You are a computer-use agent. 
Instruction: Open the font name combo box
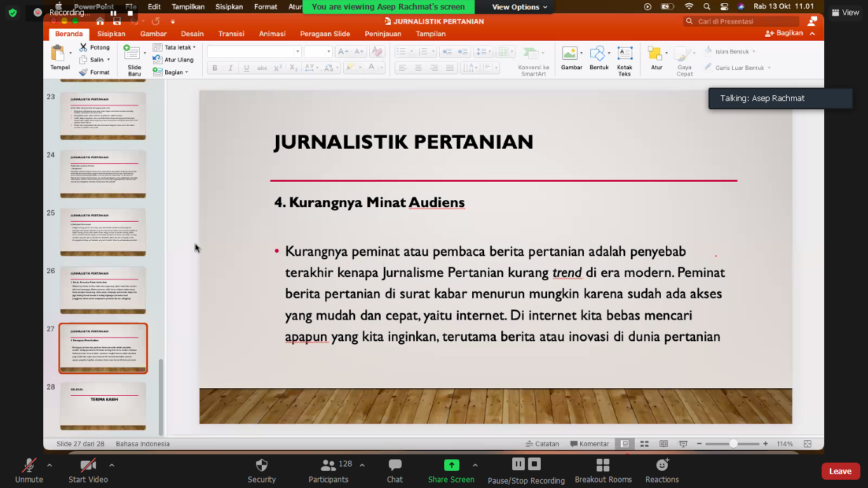254,51
